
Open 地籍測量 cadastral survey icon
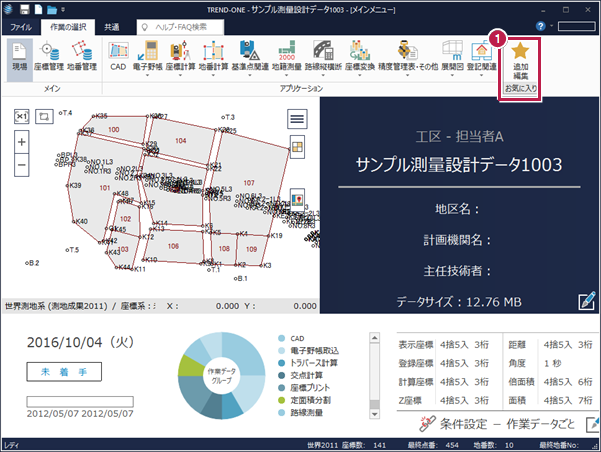tap(287, 56)
